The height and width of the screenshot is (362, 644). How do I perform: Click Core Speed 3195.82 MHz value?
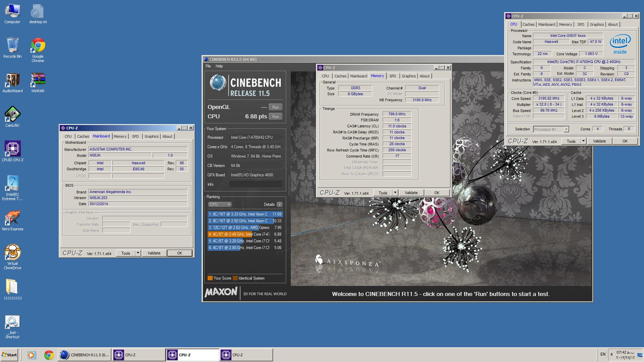[x=549, y=99]
